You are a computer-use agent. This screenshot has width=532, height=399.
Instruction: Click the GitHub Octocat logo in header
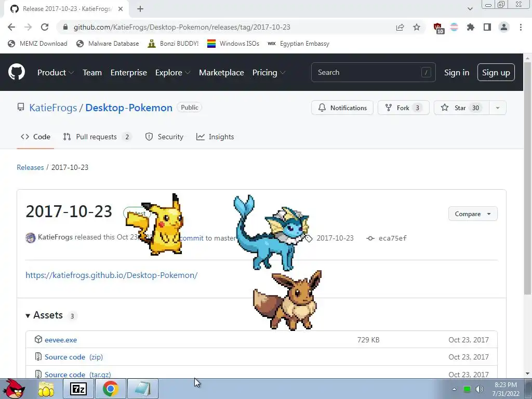pyautogui.click(x=16, y=72)
